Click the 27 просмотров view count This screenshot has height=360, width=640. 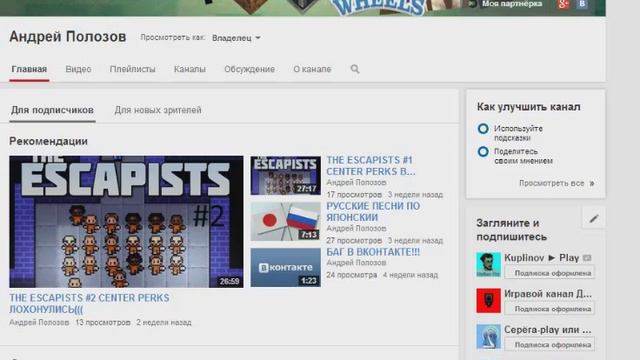tap(354, 240)
